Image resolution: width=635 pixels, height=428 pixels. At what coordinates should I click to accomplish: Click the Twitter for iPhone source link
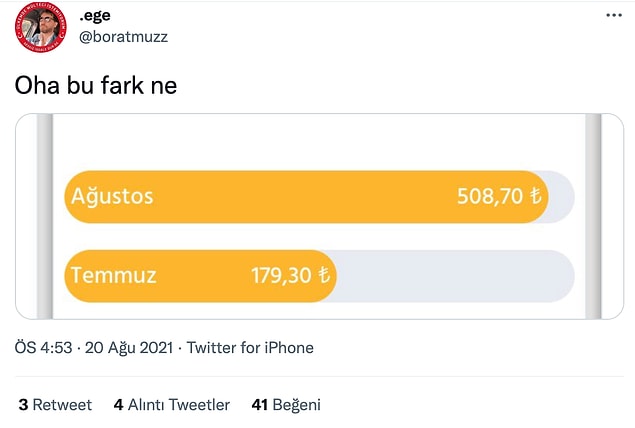pos(250,348)
